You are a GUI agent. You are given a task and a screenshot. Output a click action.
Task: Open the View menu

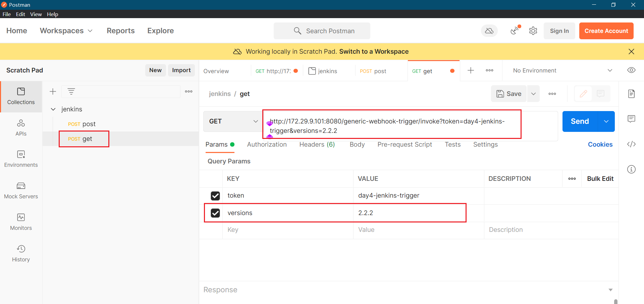[36, 14]
